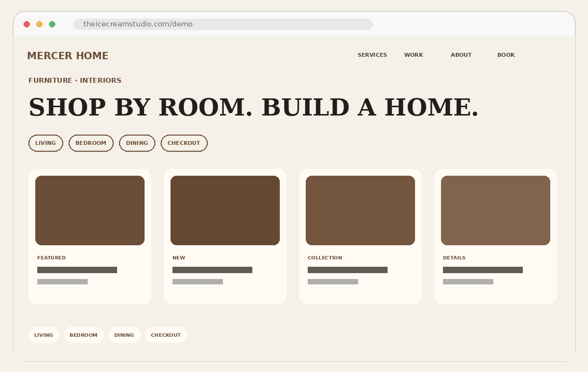This screenshot has width=588, height=372.
Task: Open the Details card image
Action: pos(495,210)
